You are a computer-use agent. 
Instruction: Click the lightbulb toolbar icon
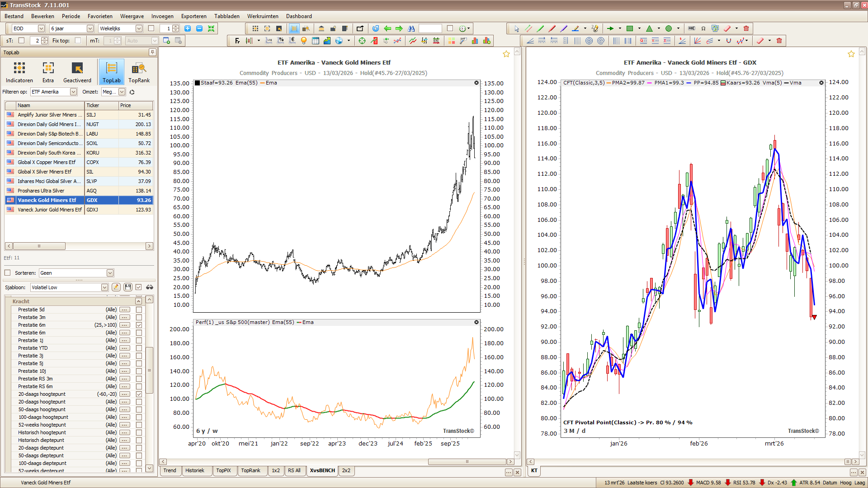[303, 41]
